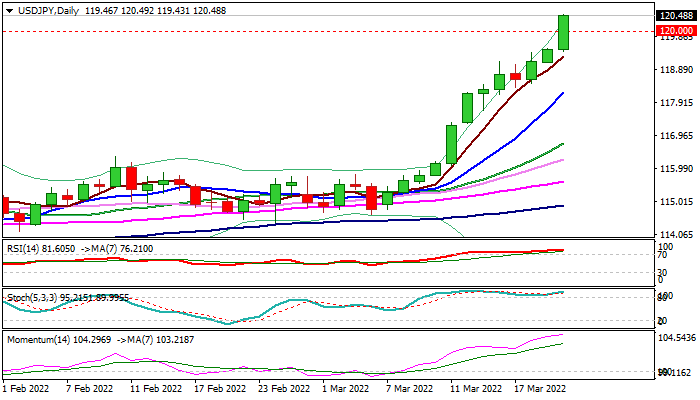The height and width of the screenshot is (400, 700).
Task: Click the latest tall green candle at far right
Action: 564,32
